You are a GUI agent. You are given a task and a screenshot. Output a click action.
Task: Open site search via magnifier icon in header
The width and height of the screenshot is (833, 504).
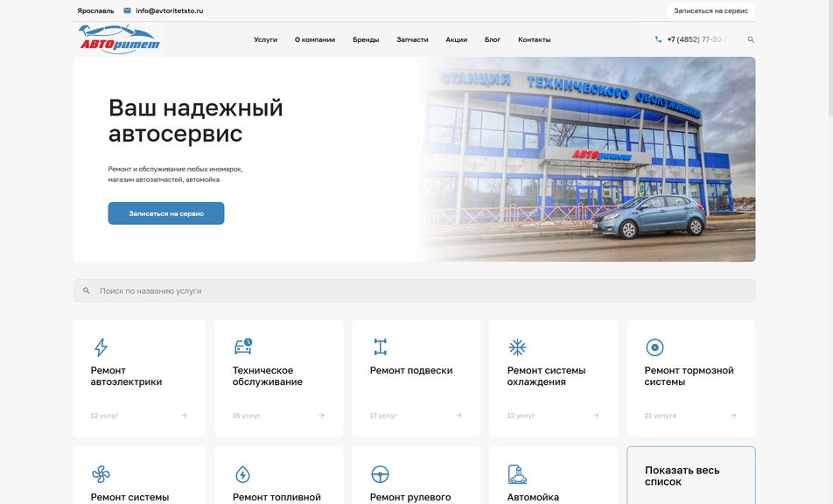751,39
